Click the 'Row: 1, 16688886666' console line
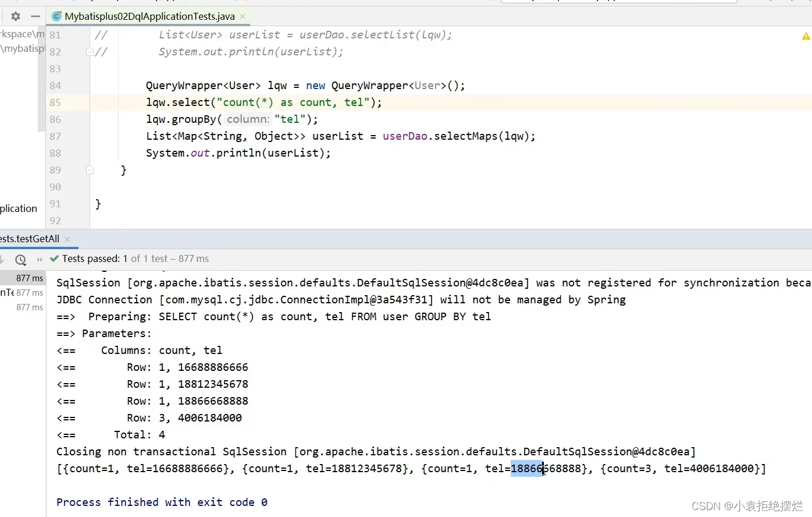 click(152, 367)
